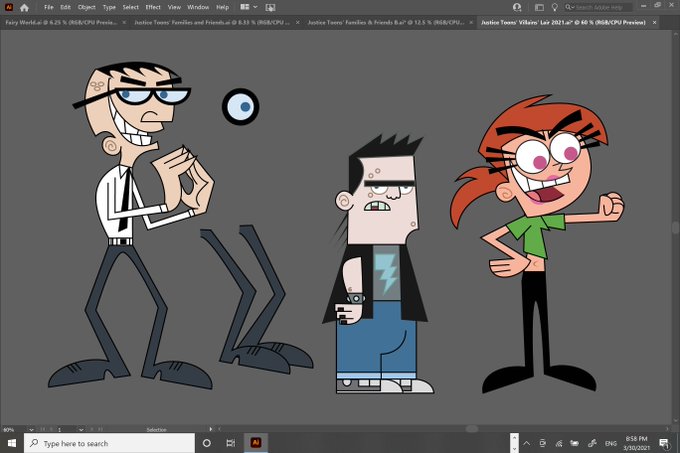Click the artboard number field
680x453 pixels.
pos(66,430)
